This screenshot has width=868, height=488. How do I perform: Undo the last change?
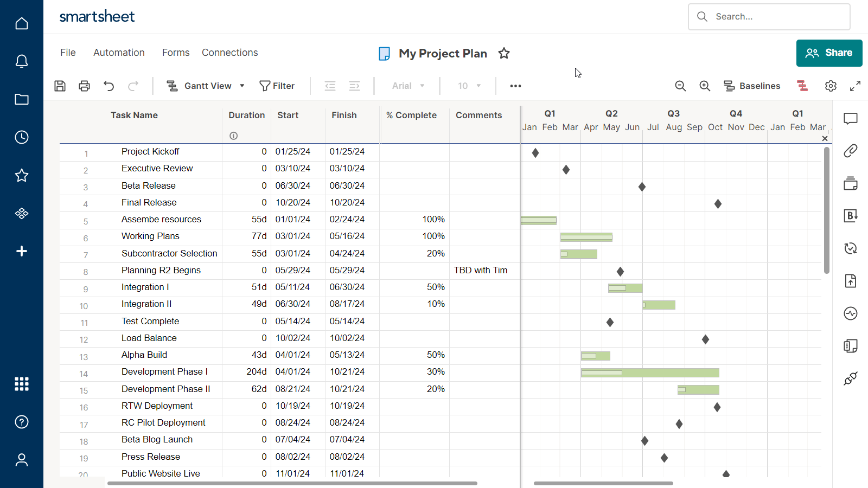pos(108,86)
